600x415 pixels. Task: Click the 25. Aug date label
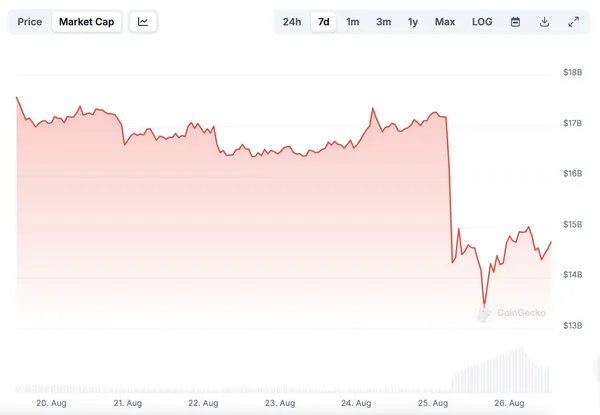point(434,403)
